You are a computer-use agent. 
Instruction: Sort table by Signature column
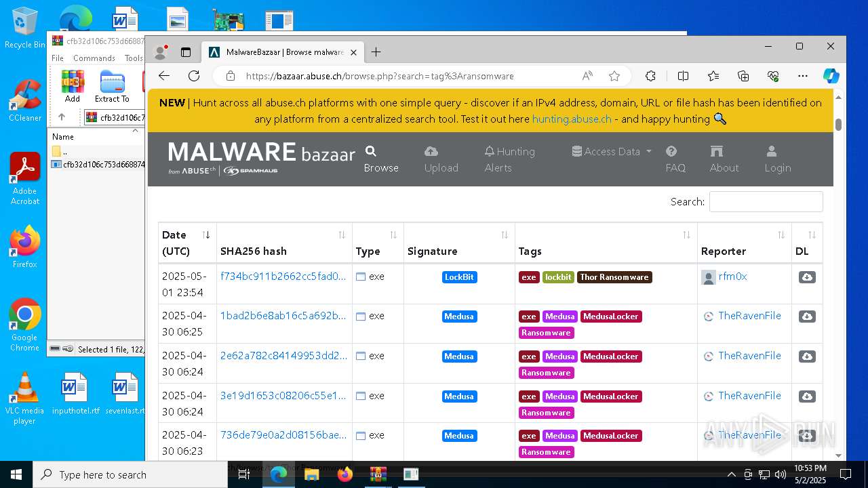[x=459, y=243]
